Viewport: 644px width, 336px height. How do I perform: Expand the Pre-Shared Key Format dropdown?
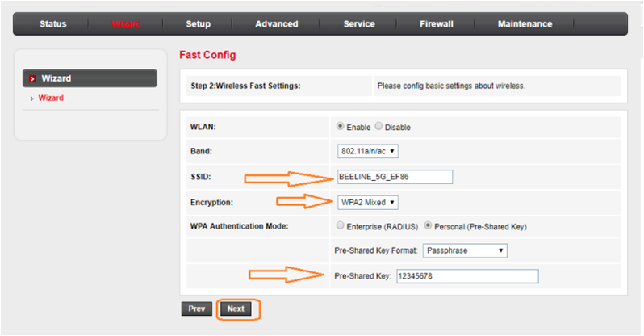pos(467,250)
